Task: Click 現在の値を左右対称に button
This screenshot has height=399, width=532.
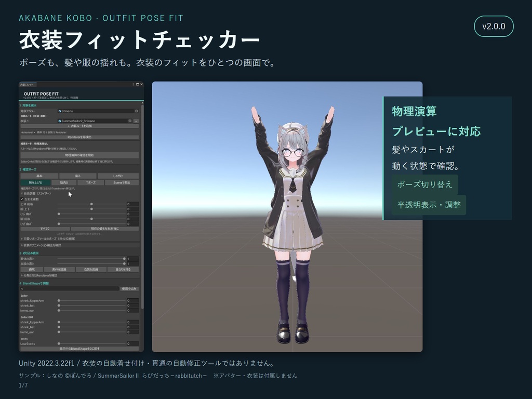Action: [x=105, y=229]
